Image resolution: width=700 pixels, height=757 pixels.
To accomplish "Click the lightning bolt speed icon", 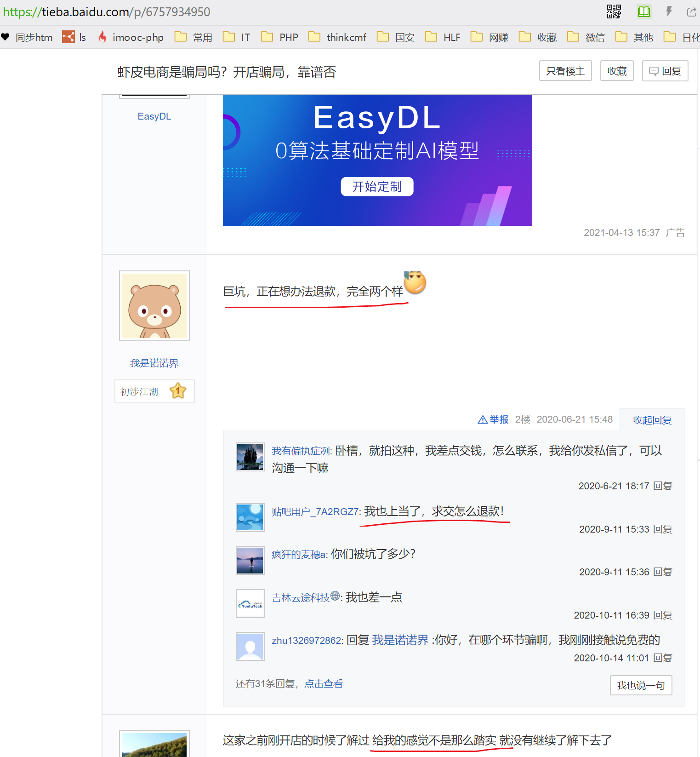I will pyautogui.click(x=669, y=11).
